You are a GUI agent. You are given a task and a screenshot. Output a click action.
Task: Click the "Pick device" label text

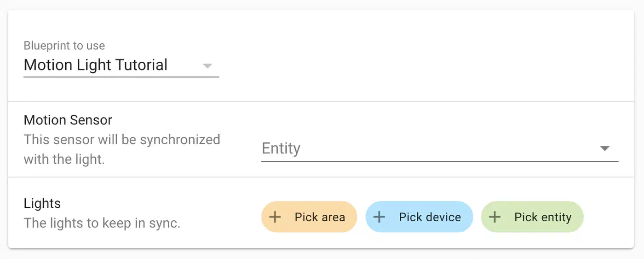[x=430, y=217]
